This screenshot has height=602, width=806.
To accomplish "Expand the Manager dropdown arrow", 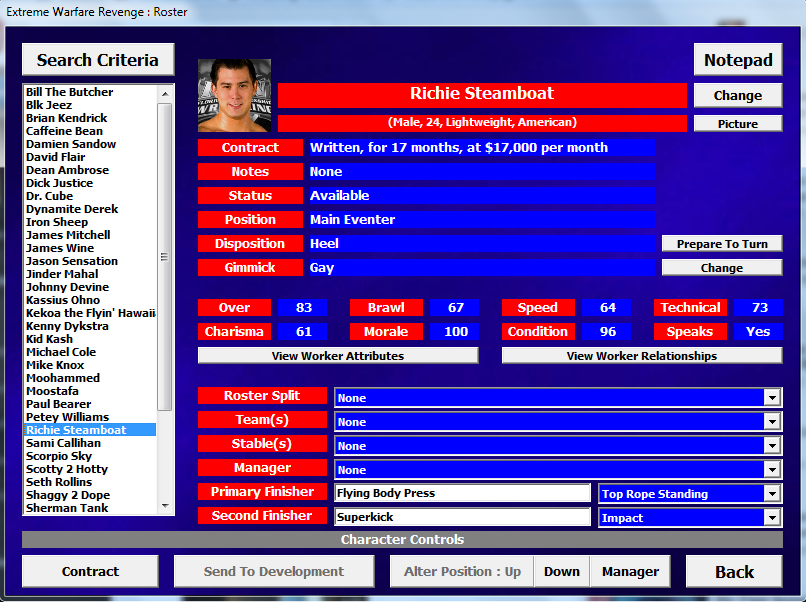I will click(772, 469).
